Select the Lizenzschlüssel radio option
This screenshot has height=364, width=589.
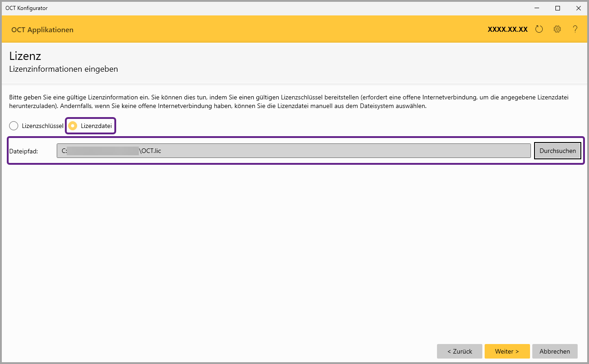tap(14, 126)
